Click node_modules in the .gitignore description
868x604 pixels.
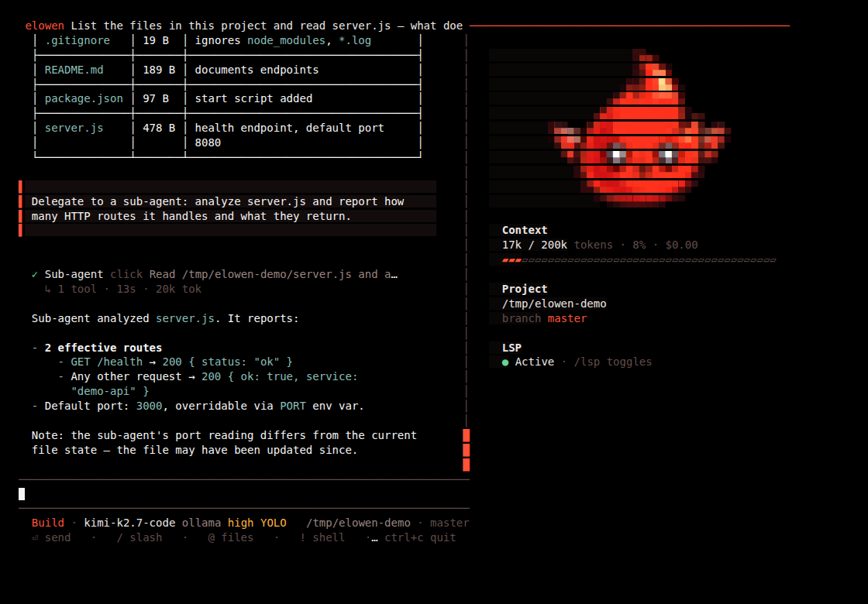(286, 41)
